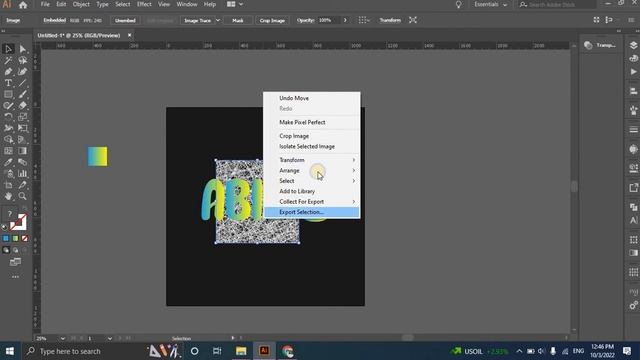Open the Essentials workspace dropdown
This screenshot has width=640, height=360.
(491, 4)
